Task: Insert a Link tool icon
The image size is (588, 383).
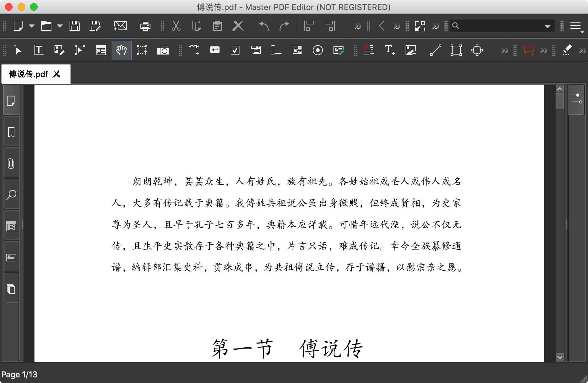Action: [194, 50]
